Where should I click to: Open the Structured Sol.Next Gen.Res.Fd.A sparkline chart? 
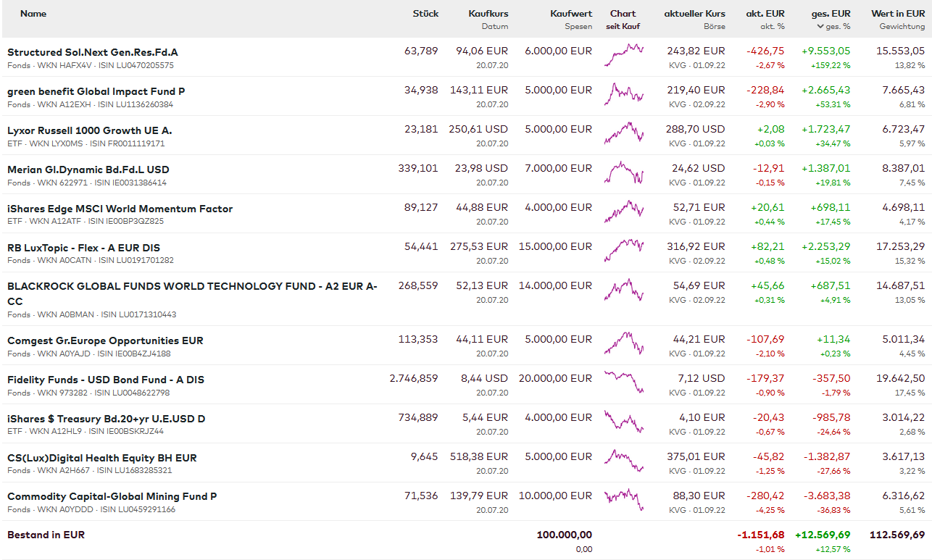(x=623, y=56)
